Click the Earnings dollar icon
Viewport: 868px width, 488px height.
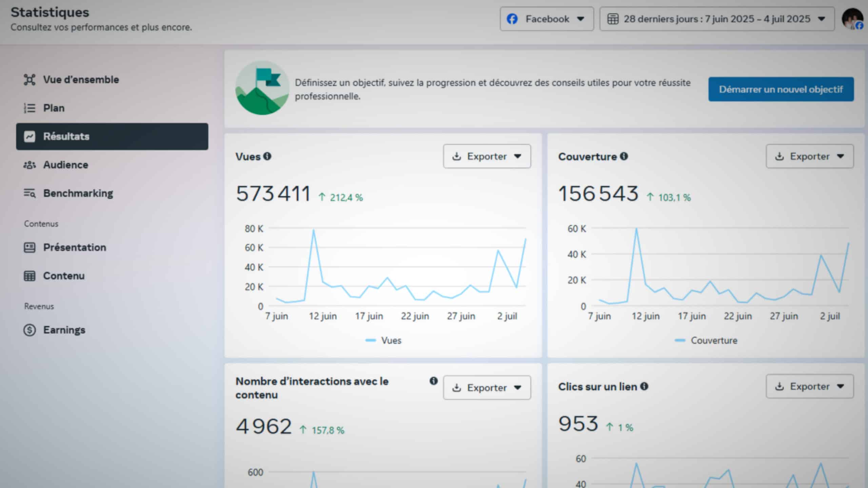[x=29, y=330]
